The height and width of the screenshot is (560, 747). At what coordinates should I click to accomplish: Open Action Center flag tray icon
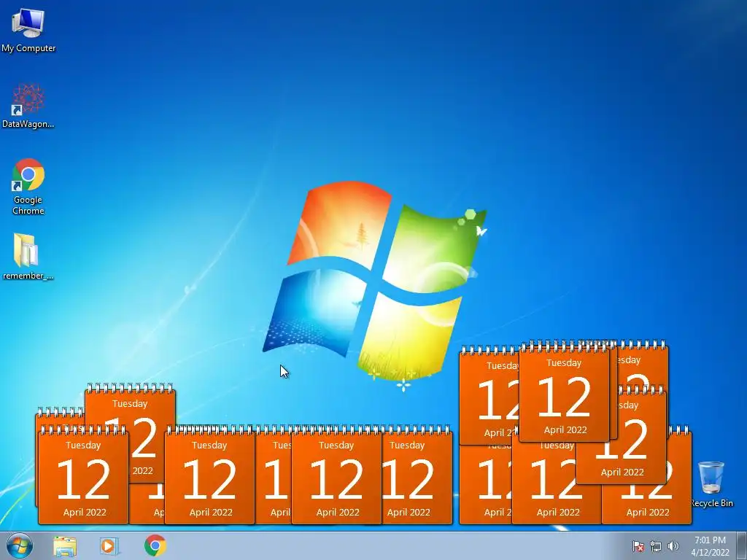point(638,547)
